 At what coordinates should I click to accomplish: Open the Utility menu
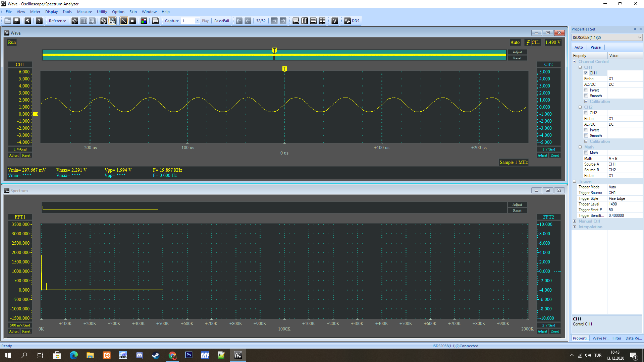pos(102,12)
